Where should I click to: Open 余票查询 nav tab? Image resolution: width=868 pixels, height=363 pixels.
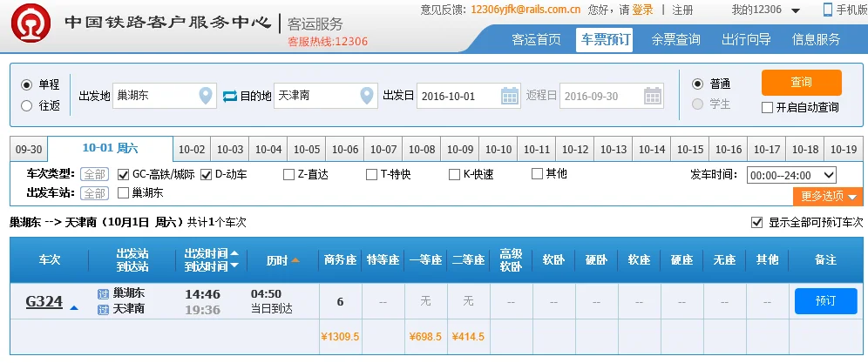pos(675,39)
